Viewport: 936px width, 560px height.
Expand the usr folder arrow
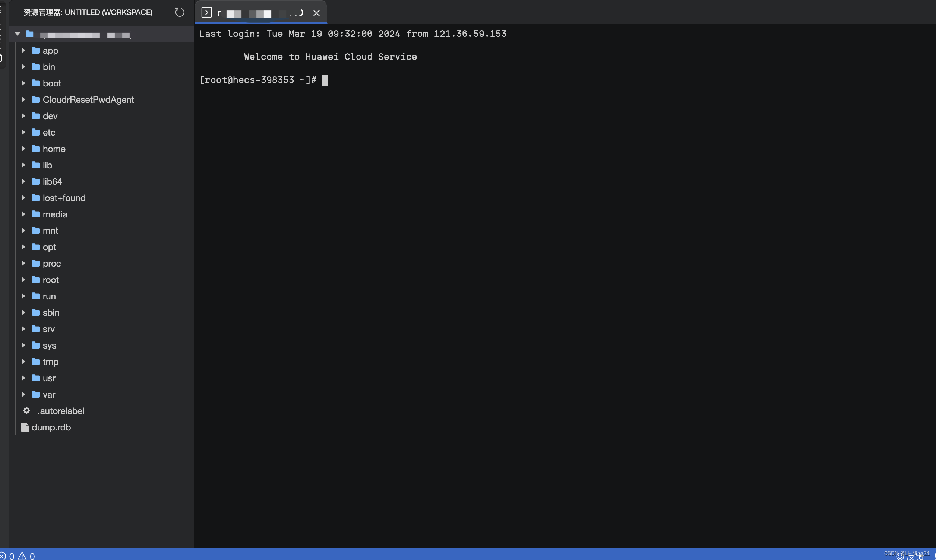point(23,378)
